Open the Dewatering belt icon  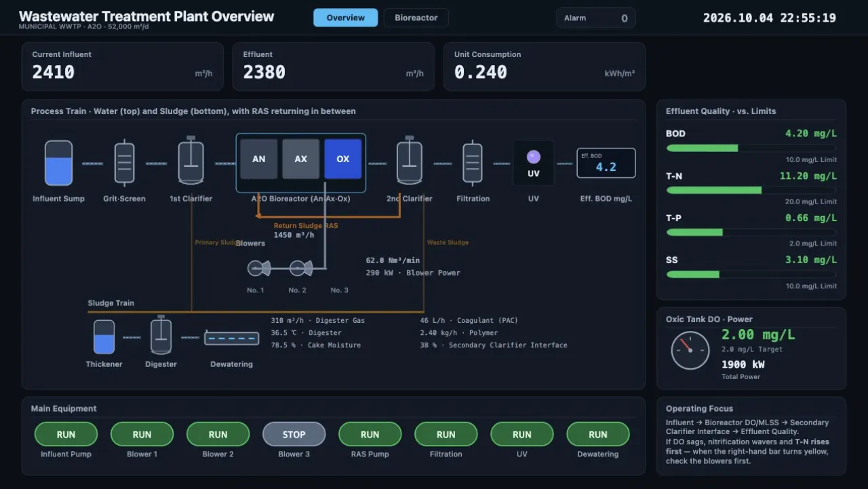232,338
